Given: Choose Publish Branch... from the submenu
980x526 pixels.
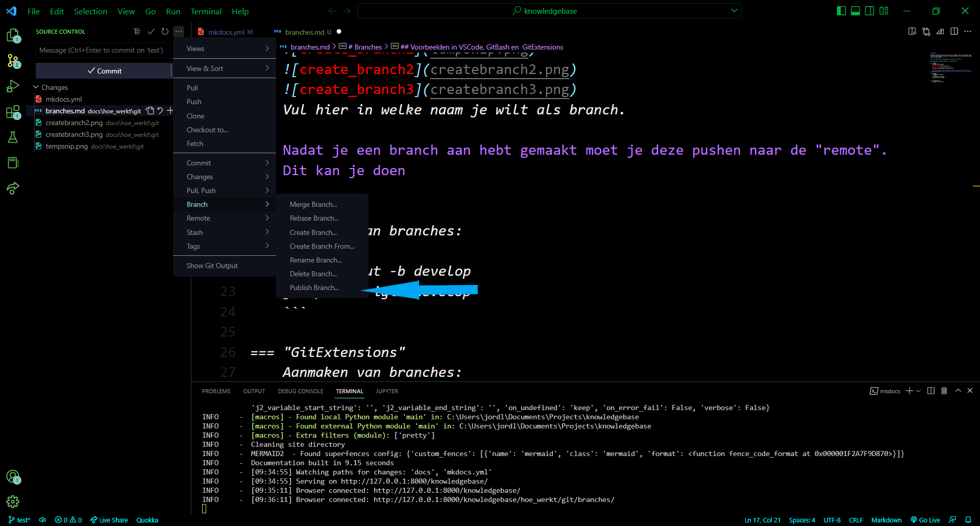Looking at the screenshot, I should click(x=322, y=288).
